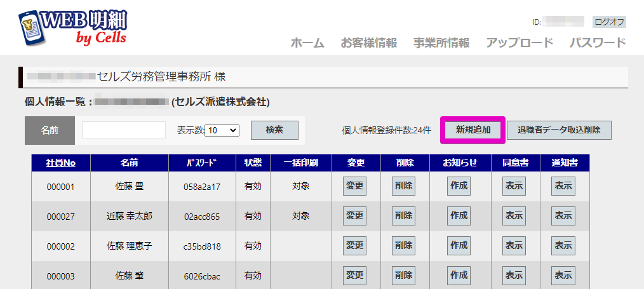Click 作成 for 佐藤 理恵子
The height and width of the screenshot is (289, 644).
click(x=459, y=246)
